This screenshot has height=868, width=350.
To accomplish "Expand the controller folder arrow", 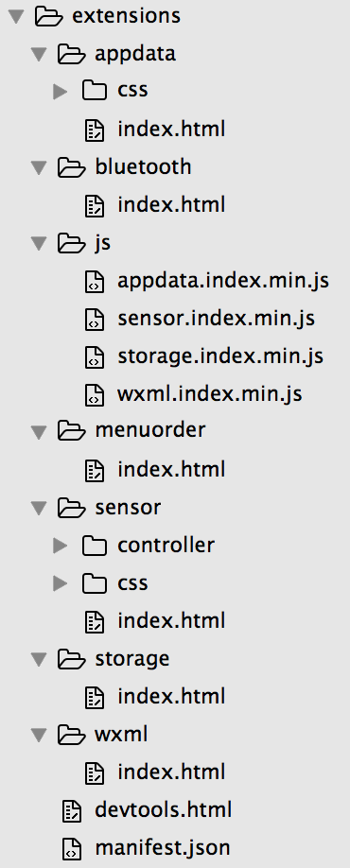I will tap(61, 547).
